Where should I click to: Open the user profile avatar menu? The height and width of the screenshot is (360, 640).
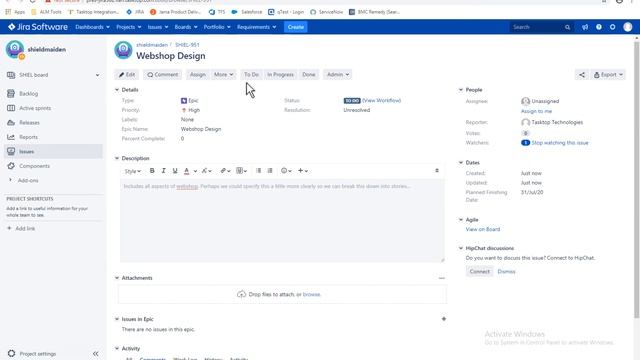tap(628, 27)
